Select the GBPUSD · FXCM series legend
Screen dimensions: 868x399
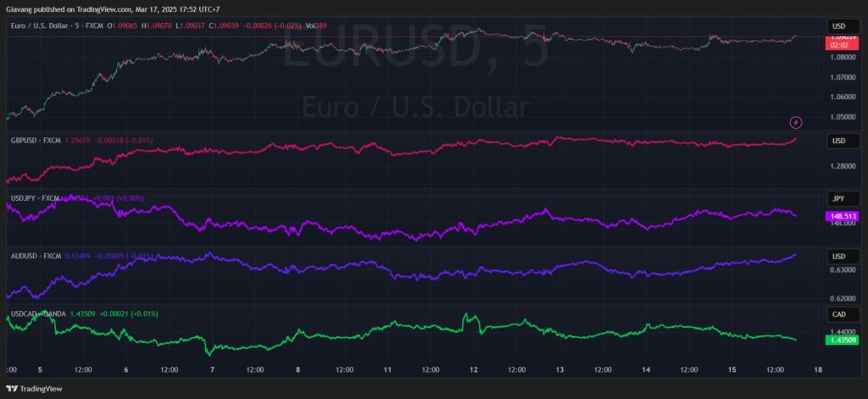tap(36, 140)
